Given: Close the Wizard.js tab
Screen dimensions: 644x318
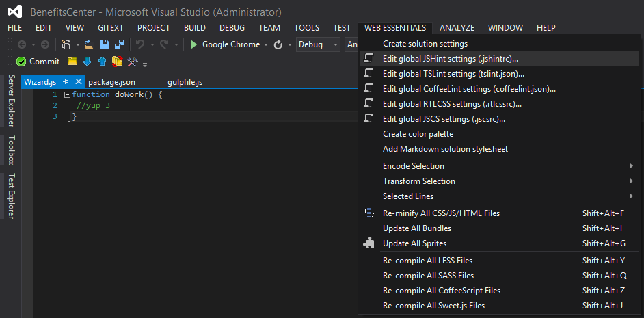Looking at the screenshot, I should click(79, 81).
